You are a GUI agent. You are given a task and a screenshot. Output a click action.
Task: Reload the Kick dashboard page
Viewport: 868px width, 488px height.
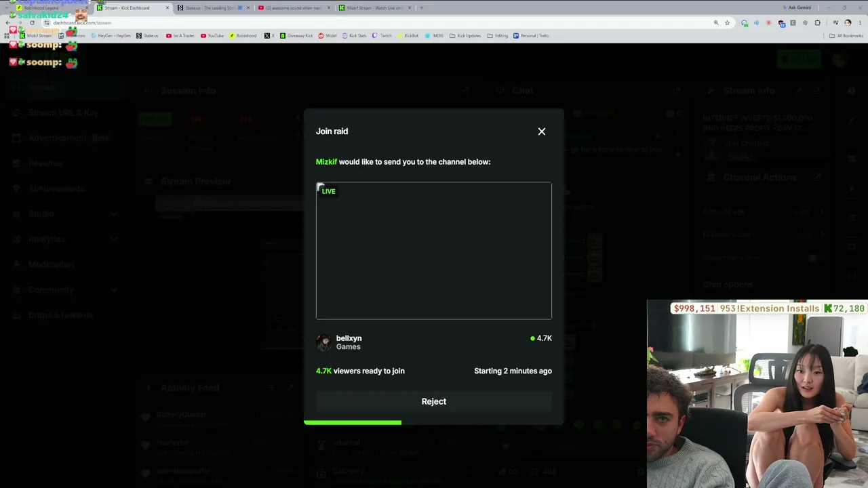32,22
